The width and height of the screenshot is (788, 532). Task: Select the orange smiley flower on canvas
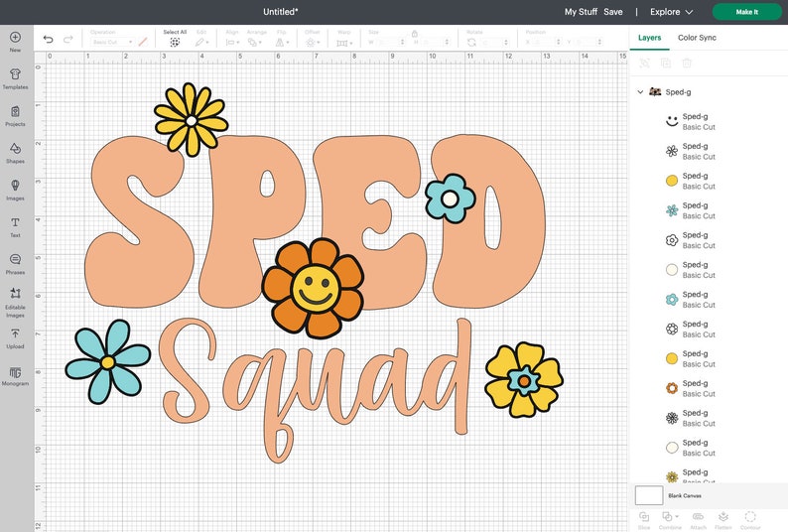pyautogui.click(x=313, y=288)
